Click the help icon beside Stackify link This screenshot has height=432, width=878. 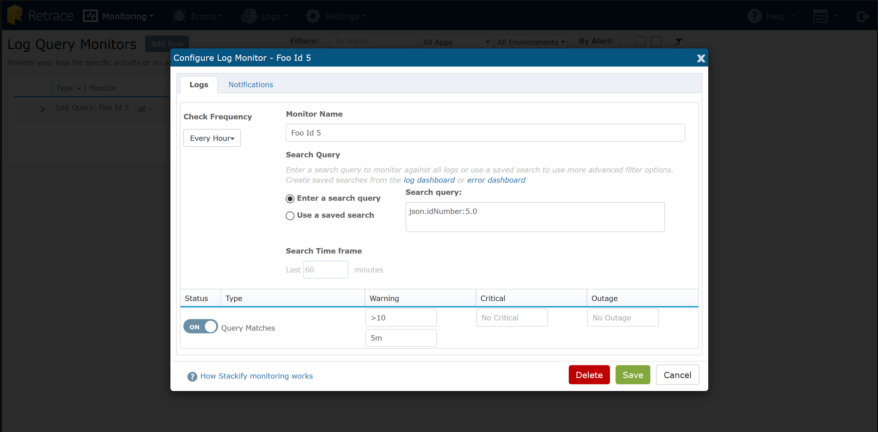[192, 377]
